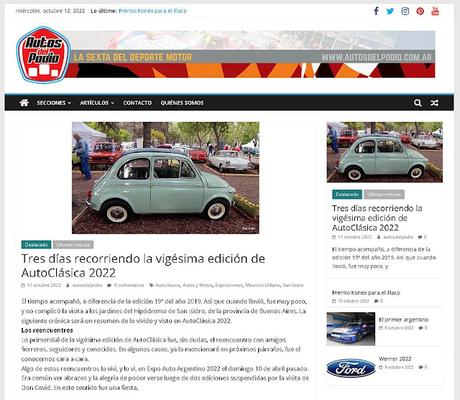Click Destacado tag under main article image
This screenshot has width=460, height=400.
(x=36, y=245)
